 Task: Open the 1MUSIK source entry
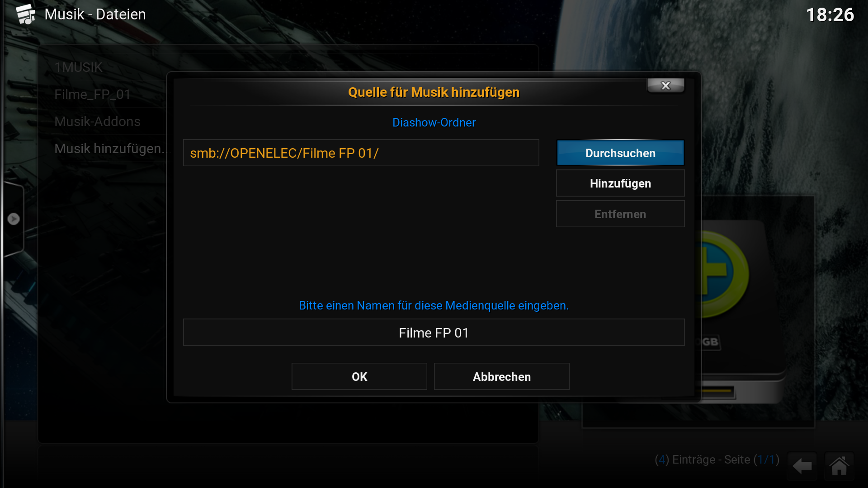click(78, 67)
